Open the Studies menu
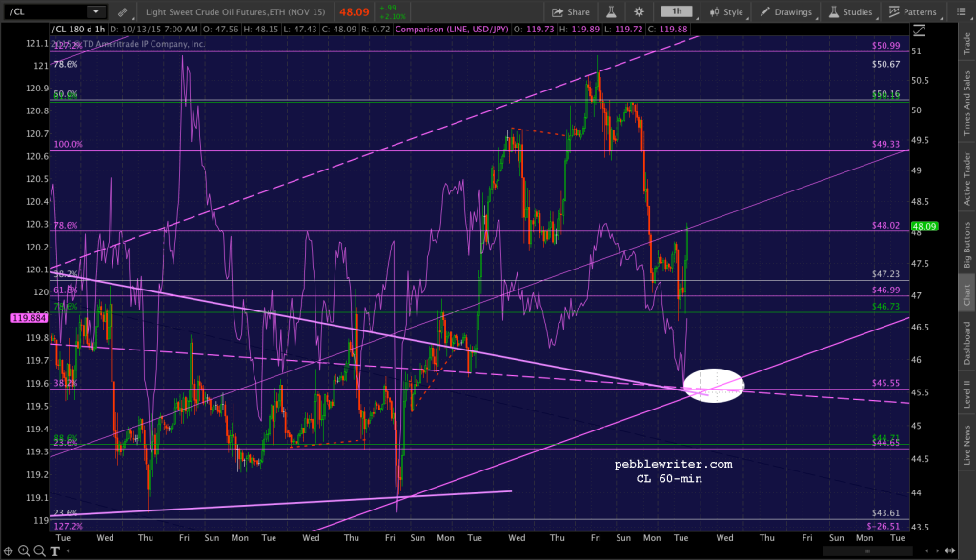 pos(850,11)
